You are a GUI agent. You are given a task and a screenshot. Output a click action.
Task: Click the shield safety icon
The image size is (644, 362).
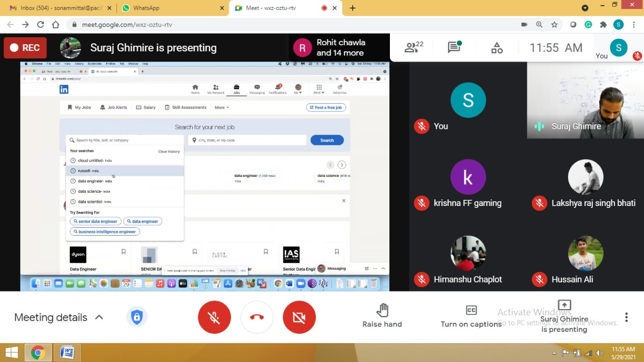[136, 317]
